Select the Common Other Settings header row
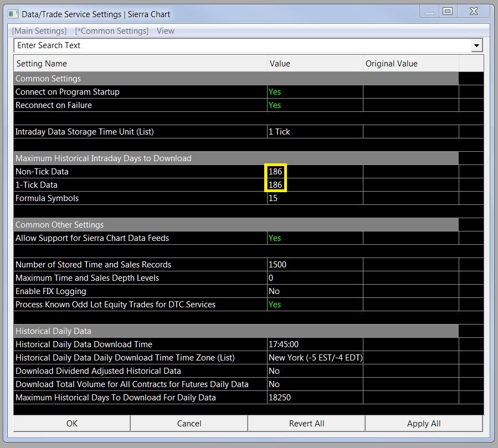Screen dimensions: 498x448 tap(236, 224)
